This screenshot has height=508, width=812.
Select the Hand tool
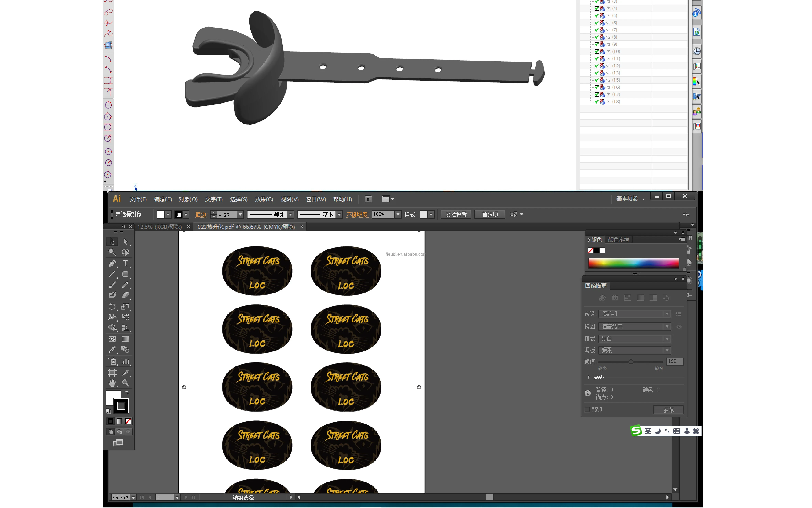[x=112, y=383]
